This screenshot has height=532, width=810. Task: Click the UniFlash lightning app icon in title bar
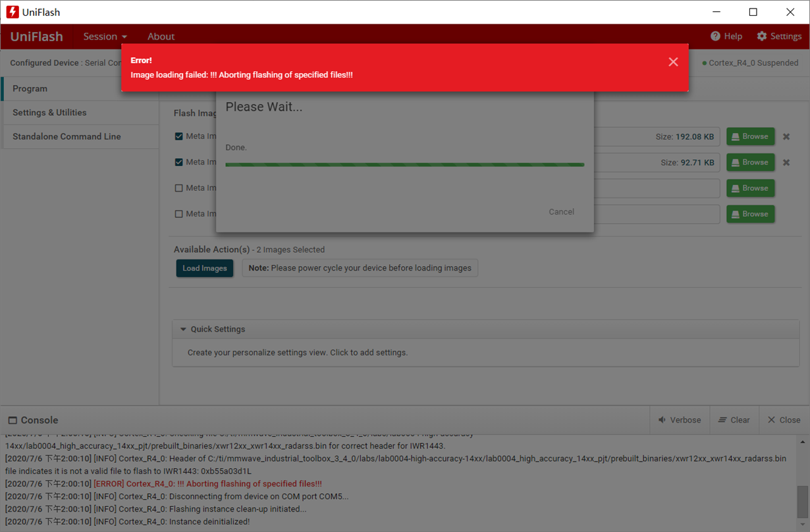point(13,12)
